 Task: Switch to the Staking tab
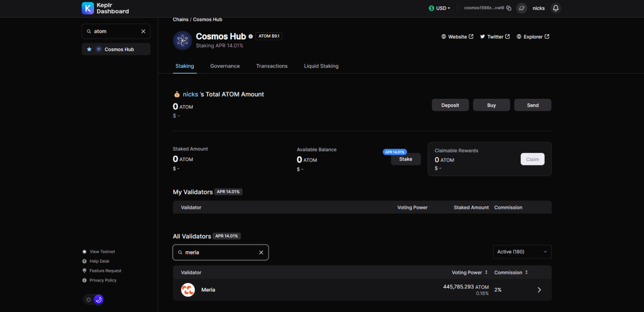click(185, 66)
